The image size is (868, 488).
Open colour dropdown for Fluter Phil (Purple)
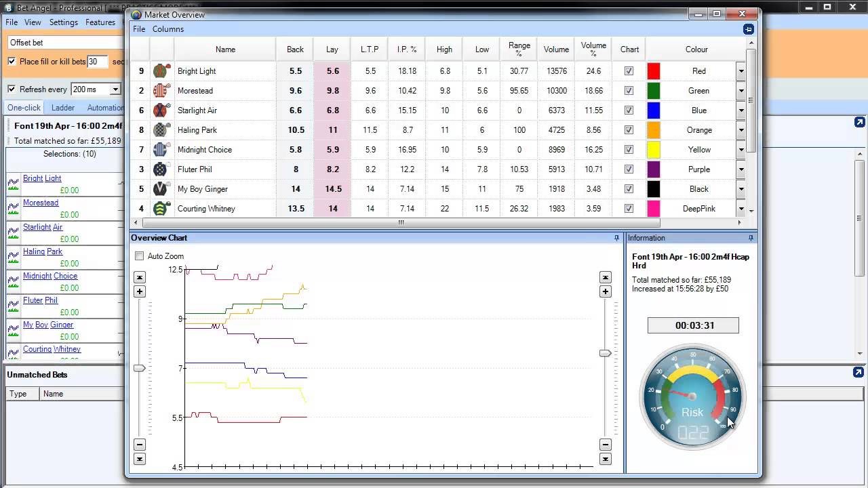coord(741,169)
